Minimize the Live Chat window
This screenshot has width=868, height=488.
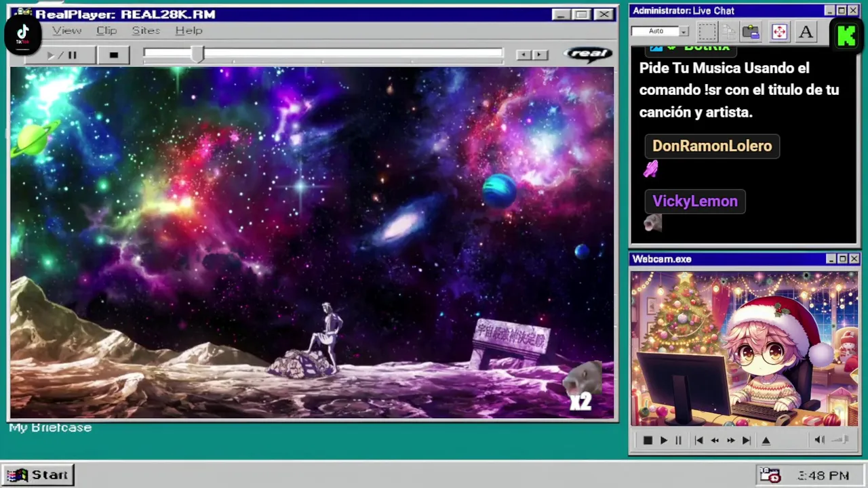(830, 11)
